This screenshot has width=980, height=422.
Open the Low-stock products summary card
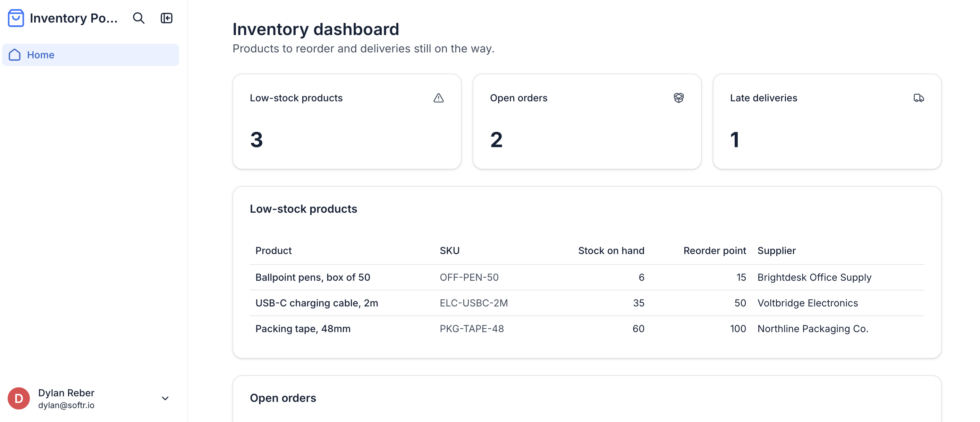tap(347, 121)
